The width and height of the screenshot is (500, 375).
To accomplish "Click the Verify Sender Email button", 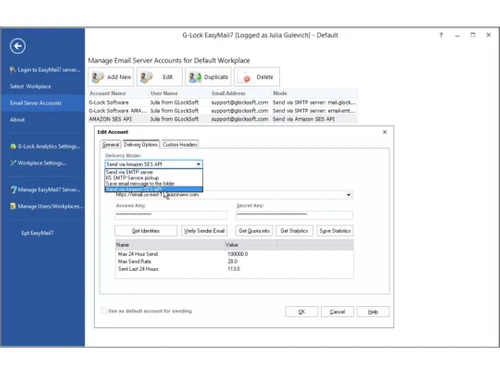I will click(x=204, y=231).
